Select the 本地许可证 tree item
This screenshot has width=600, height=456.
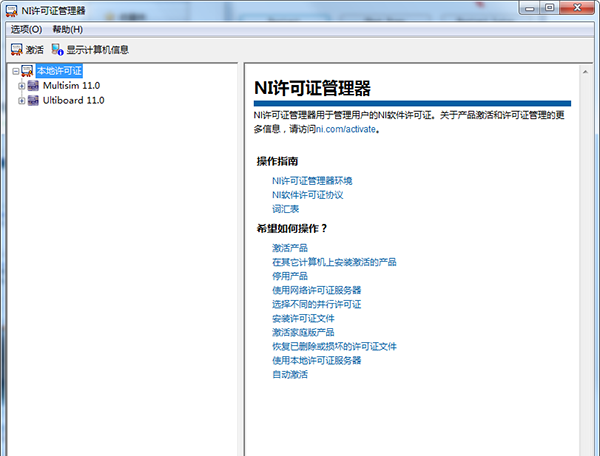(59, 71)
